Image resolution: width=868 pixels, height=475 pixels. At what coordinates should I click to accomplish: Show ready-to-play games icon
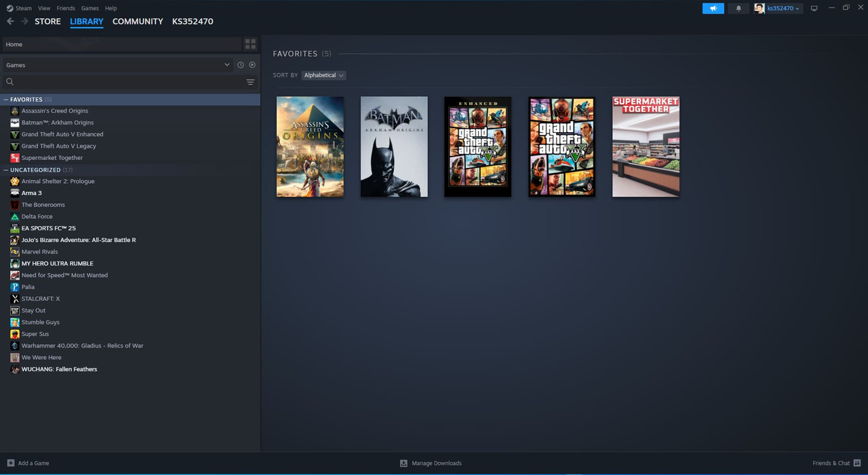tap(252, 65)
